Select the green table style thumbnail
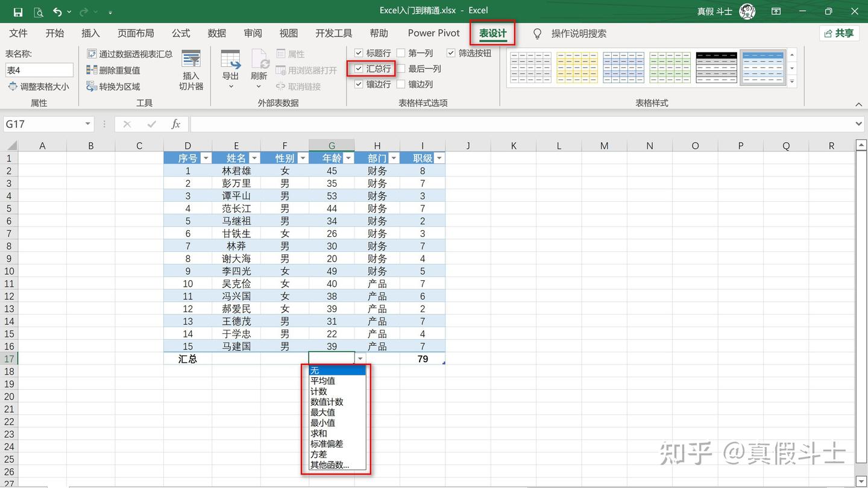The width and height of the screenshot is (868, 488). click(x=670, y=67)
